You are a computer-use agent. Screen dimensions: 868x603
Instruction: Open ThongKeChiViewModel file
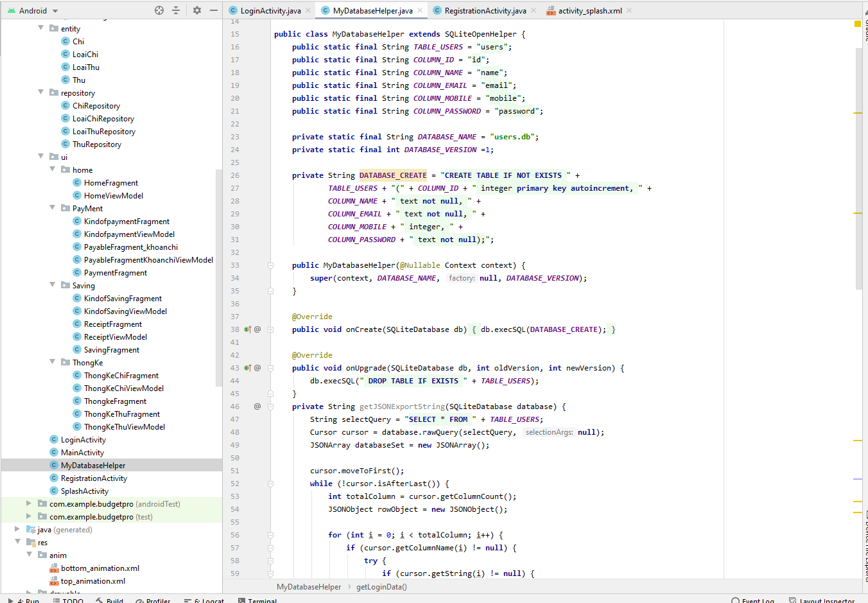[123, 388]
